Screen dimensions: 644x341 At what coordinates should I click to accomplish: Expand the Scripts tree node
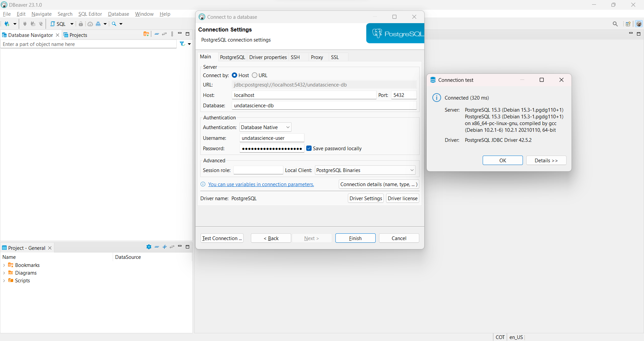coord(4,281)
